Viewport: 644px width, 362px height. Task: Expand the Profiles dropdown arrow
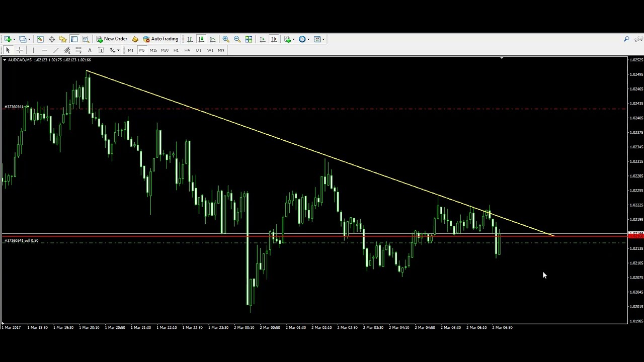click(x=29, y=39)
